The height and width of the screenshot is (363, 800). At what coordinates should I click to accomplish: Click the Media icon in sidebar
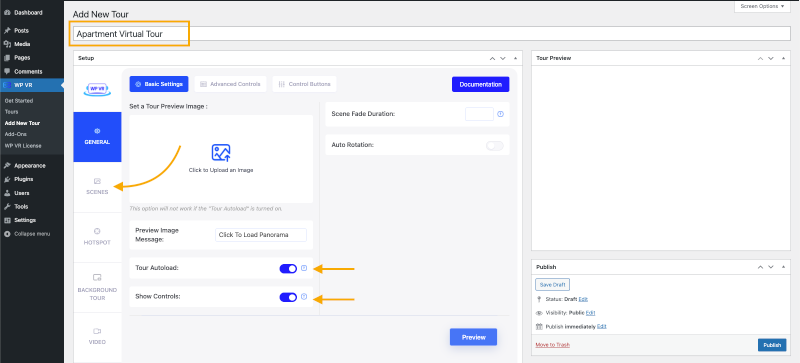7,44
